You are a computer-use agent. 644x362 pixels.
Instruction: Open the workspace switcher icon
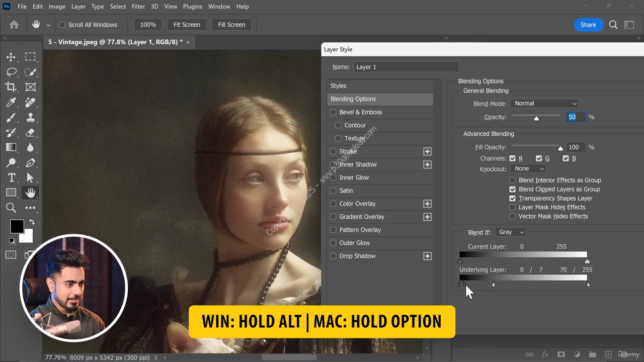(x=629, y=25)
